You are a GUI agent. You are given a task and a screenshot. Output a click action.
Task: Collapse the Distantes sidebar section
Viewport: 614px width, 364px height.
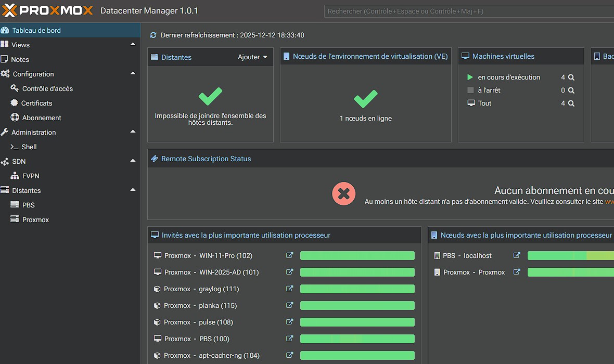(133, 190)
